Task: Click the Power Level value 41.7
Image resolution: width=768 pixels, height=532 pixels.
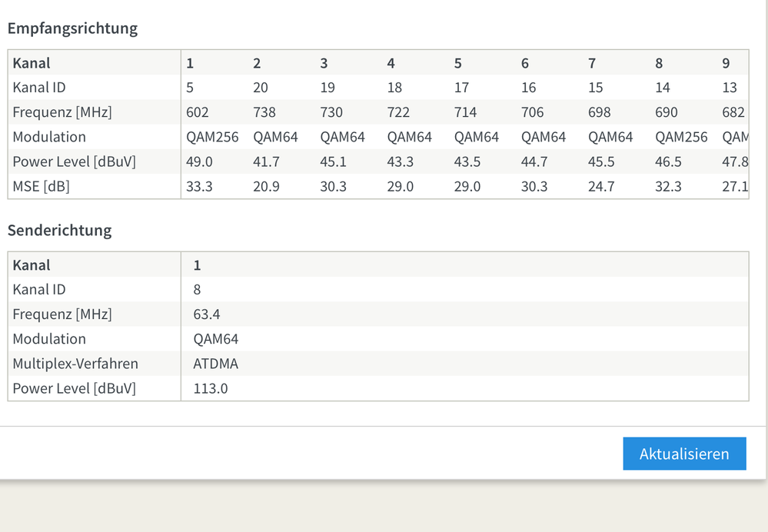Action: click(x=266, y=161)
